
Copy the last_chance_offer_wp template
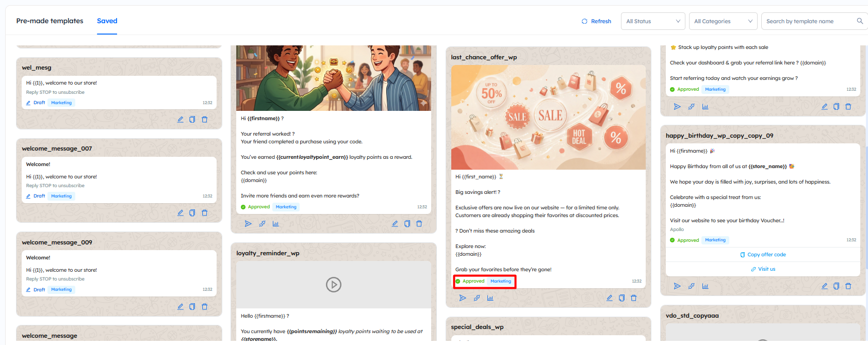point(621,298)
